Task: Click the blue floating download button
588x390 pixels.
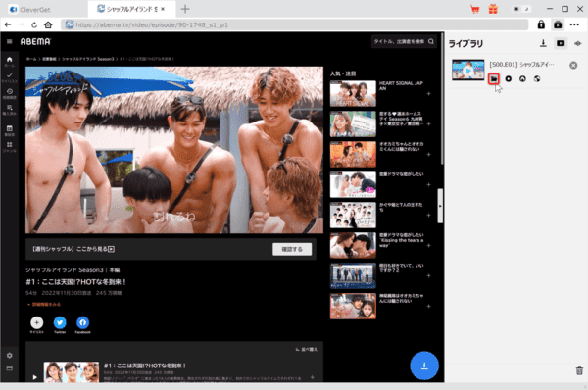Action: (x=424, y=366)
